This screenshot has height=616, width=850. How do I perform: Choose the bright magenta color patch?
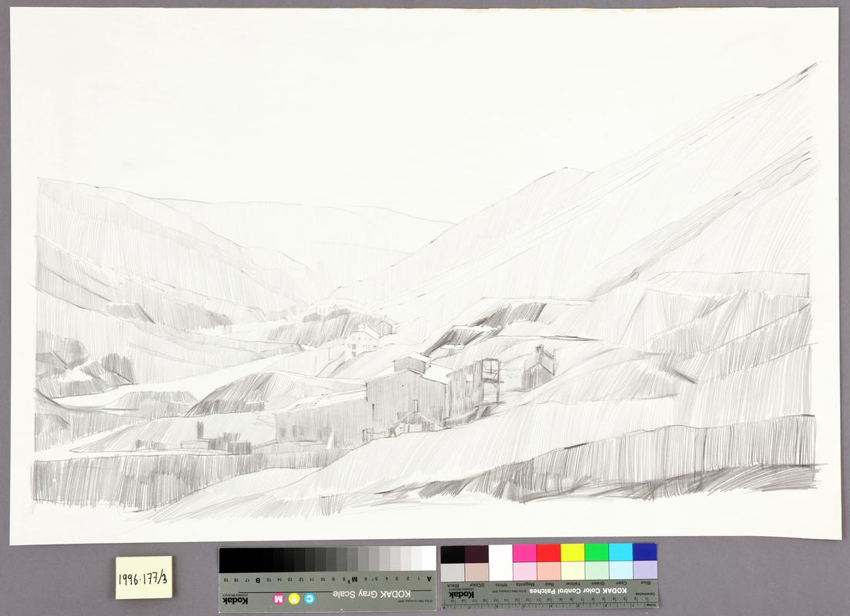click(524, 553)
